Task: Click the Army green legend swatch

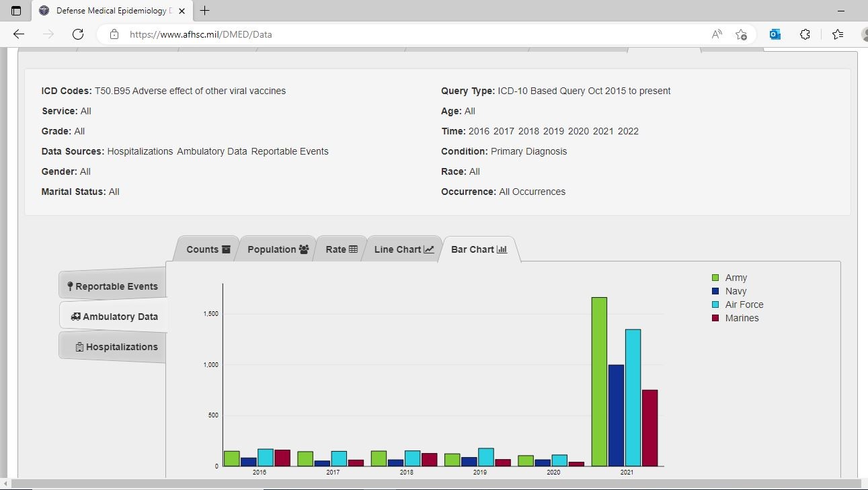Action: 715,278
